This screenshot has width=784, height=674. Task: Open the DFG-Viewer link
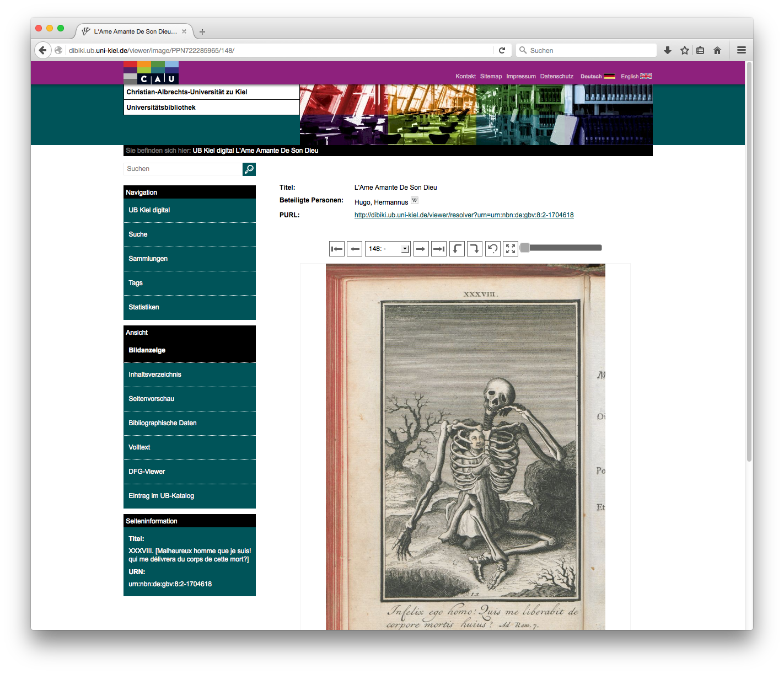tap(190, 472)
